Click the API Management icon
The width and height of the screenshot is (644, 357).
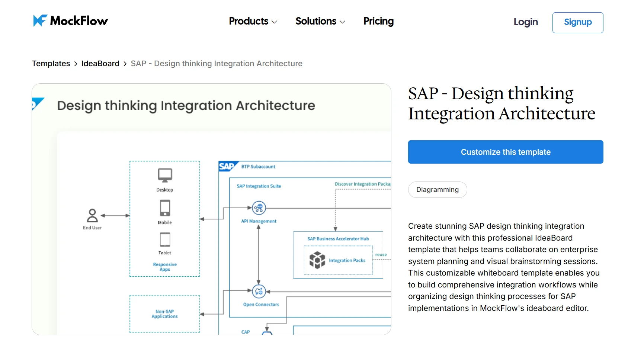click(x=259, y=208)
